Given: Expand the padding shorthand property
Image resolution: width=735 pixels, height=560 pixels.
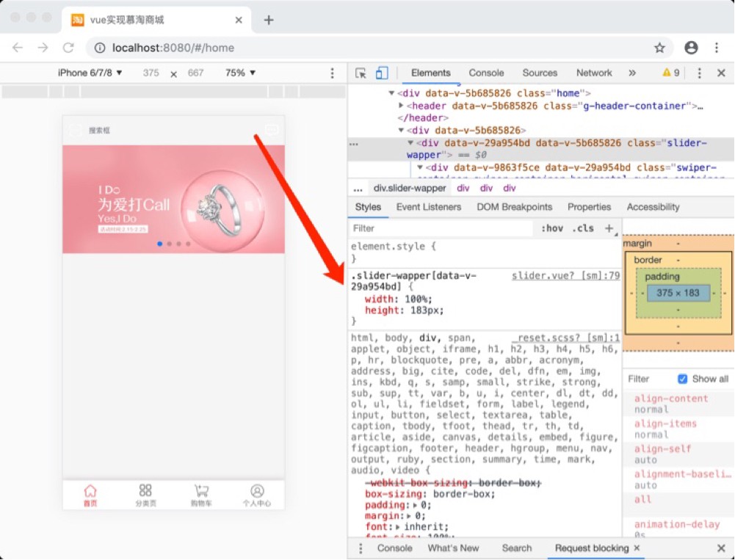Looking at the screenshot, I should click(414, 505).
